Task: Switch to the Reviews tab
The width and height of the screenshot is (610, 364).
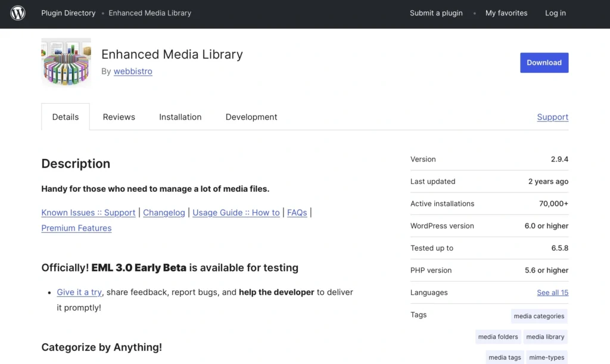Action: coord(119,117)
